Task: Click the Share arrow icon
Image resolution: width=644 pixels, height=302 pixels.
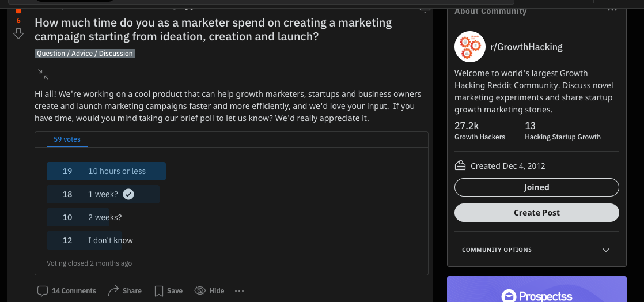Action: 113,290
